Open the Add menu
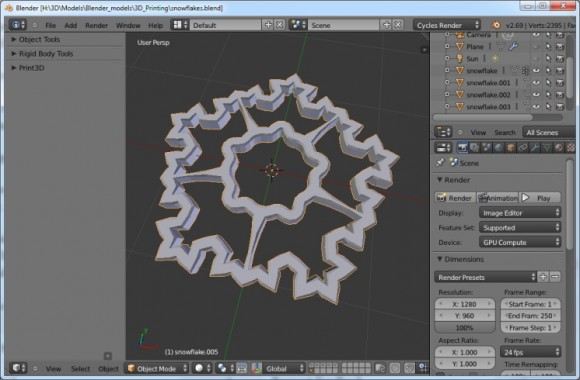 pos(71,25)
